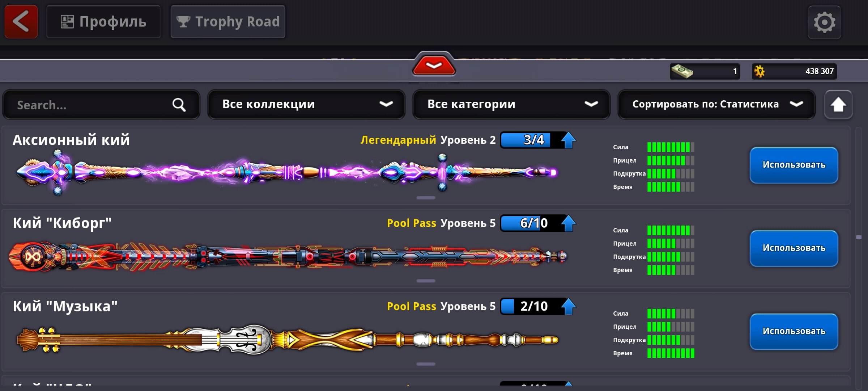The width and height of the screenshot is (868, 391).
Task: Click the red back arrow button
Action: 21,21
